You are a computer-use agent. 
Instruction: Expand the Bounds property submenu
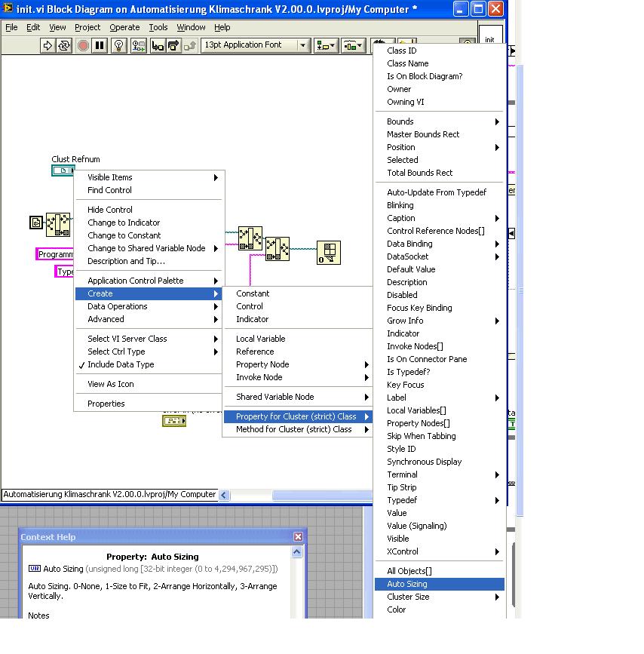click(x=439, y=121)
